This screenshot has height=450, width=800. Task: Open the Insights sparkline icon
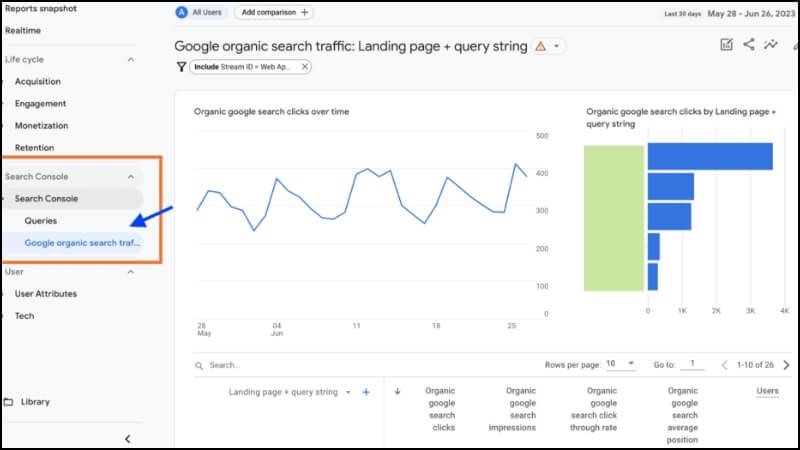click(770, 44)
